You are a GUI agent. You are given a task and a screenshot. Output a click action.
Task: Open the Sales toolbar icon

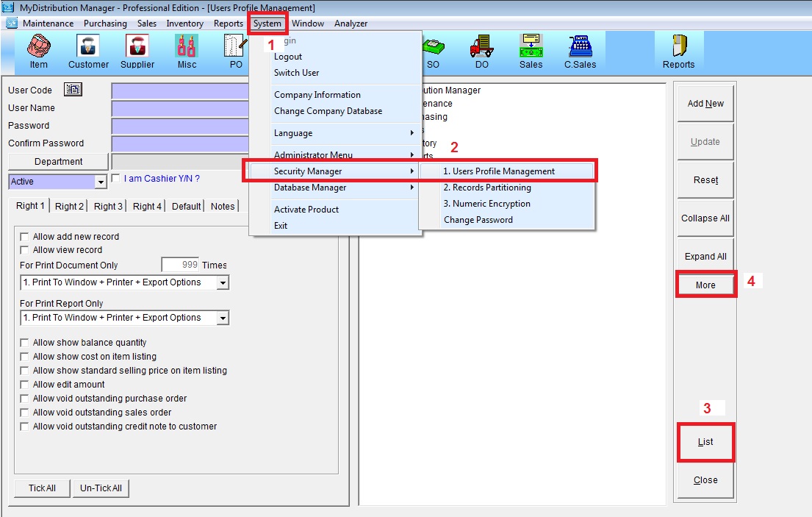point(531,51)
